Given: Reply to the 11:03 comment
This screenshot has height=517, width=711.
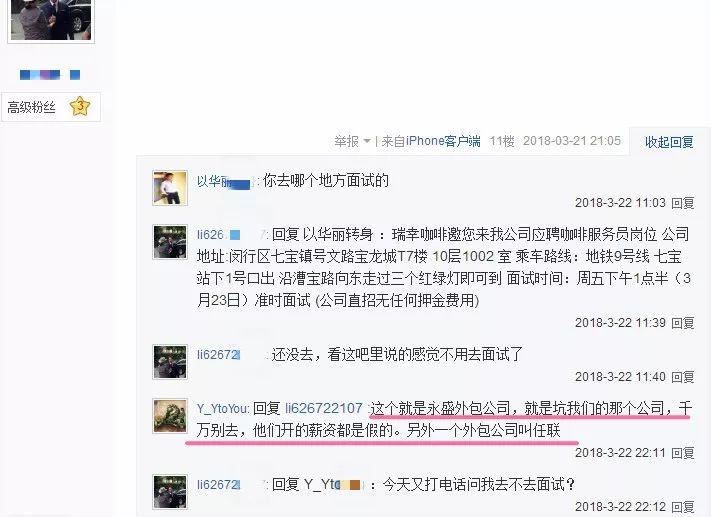Looking at the screenshot, I should pos(682,203).
